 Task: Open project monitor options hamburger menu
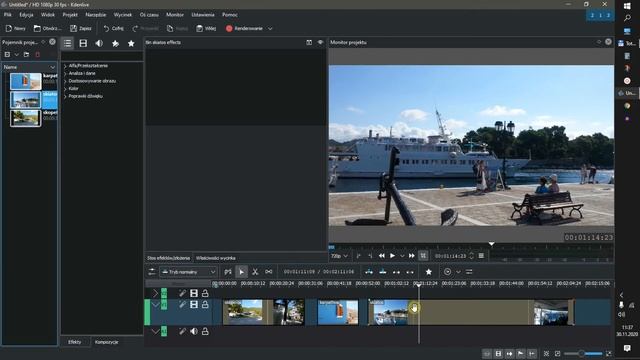pos(481,256)
